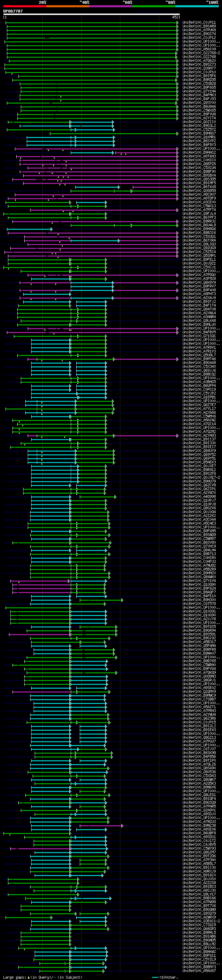222x980 pixels.
Task: Select the UniRef100_Q7Y1H4 label
Action: click(x=199, y=91)
